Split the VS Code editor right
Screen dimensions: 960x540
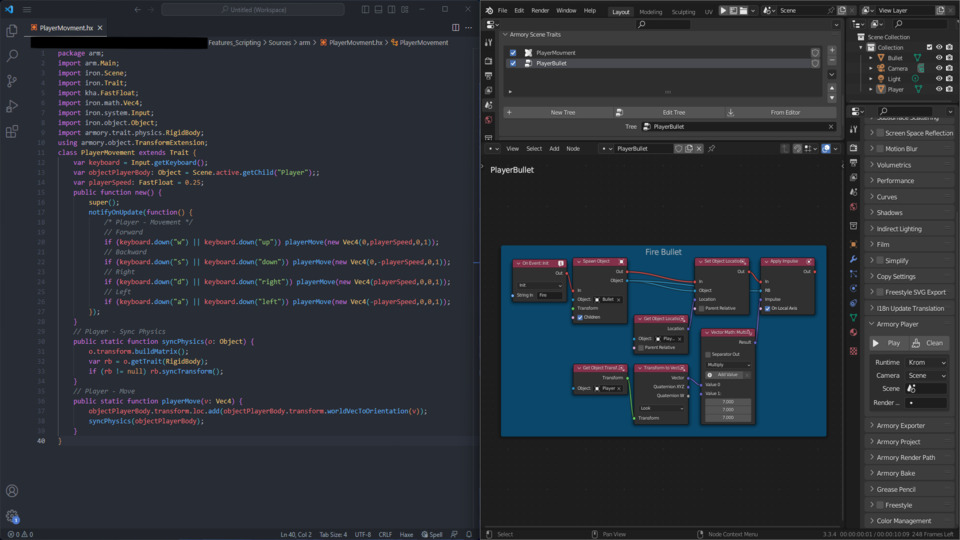click(x=456, y=28)
